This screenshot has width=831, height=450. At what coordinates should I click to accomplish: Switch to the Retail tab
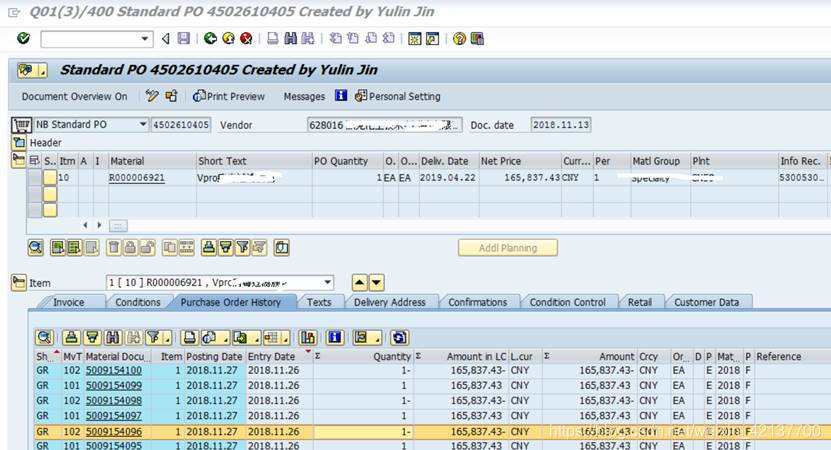coord(640,302)
